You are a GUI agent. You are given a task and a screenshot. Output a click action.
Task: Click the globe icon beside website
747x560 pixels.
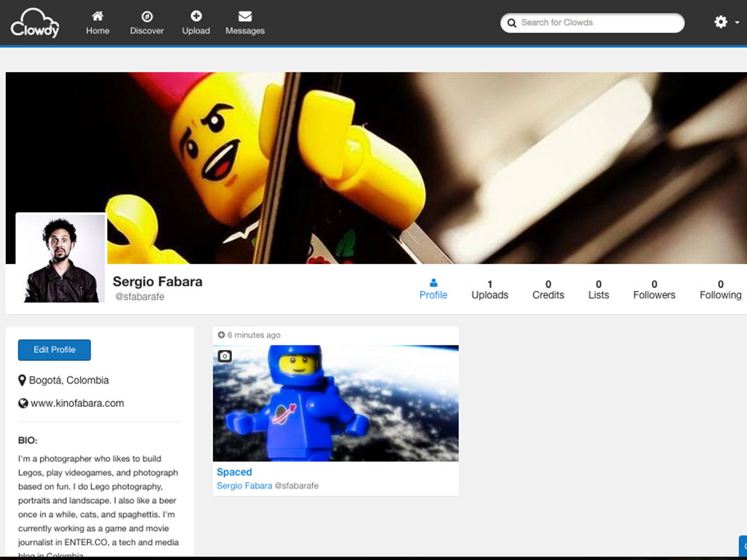(x=23, y=403)
